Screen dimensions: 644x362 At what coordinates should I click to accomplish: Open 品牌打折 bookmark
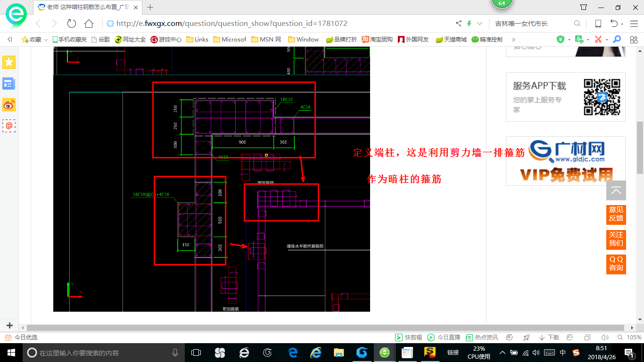(341, 40)
